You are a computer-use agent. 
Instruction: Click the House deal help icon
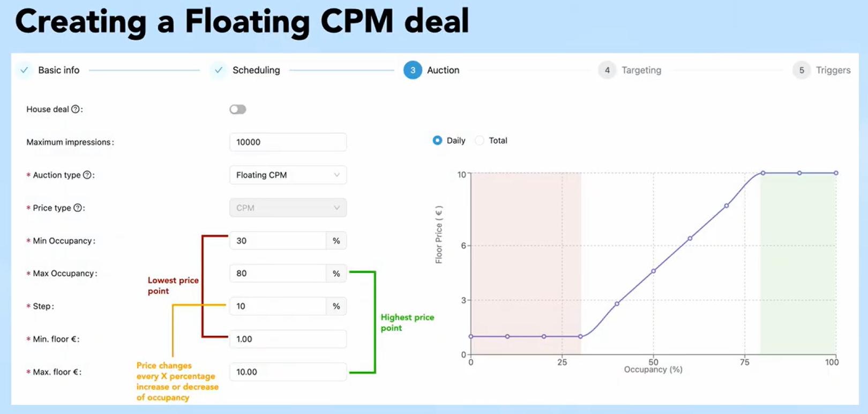click(76, 109)
